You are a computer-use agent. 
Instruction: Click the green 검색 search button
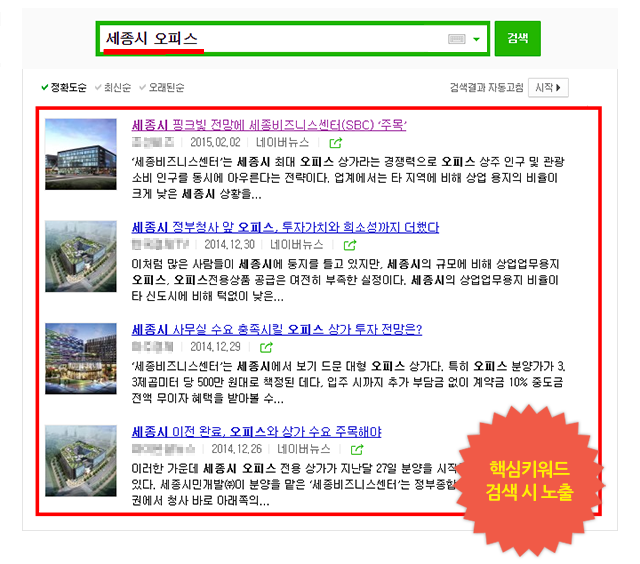518,38
